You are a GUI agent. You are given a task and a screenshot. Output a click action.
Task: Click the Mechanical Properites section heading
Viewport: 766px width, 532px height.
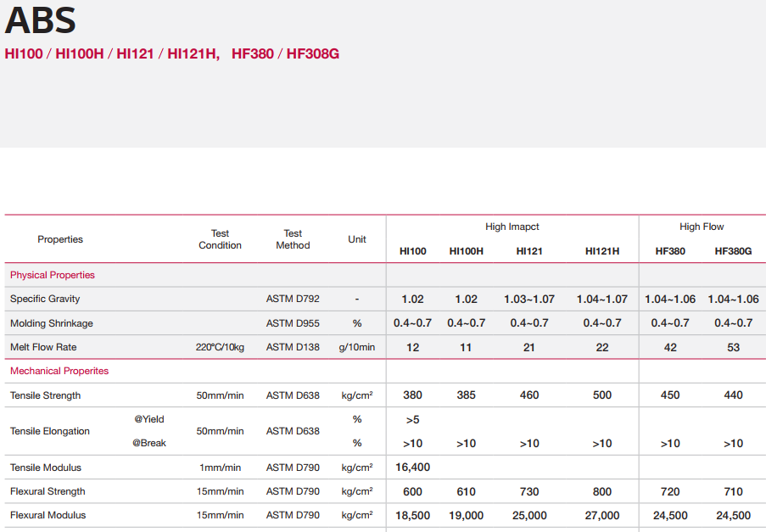pos(59,371)
